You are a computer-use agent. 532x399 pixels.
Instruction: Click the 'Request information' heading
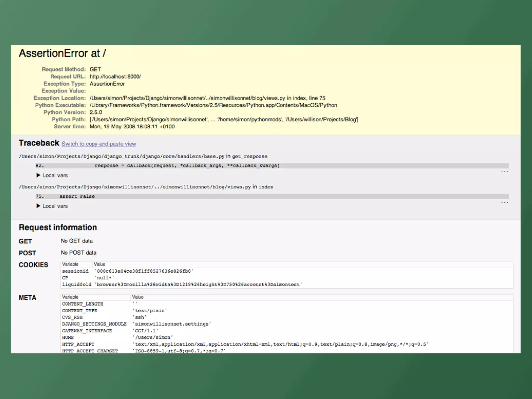coord(58,228)
